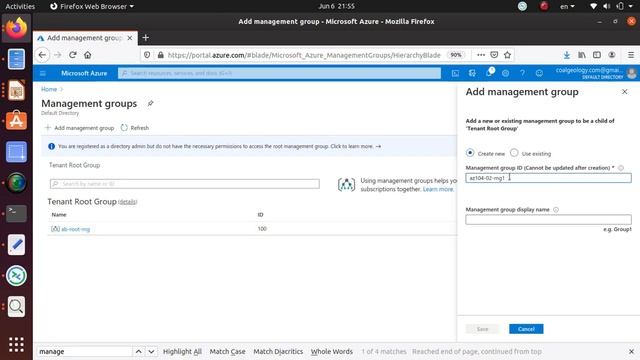Screen dimensions: 640x360
Task: Close the Add management group browser tab
Action: point(130,38)
